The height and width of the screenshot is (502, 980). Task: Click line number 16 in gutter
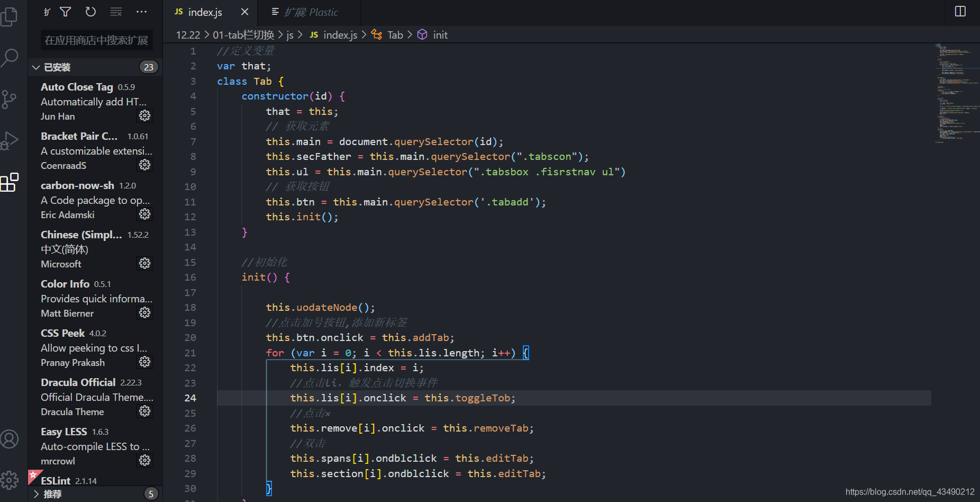(x=190, y=277)
